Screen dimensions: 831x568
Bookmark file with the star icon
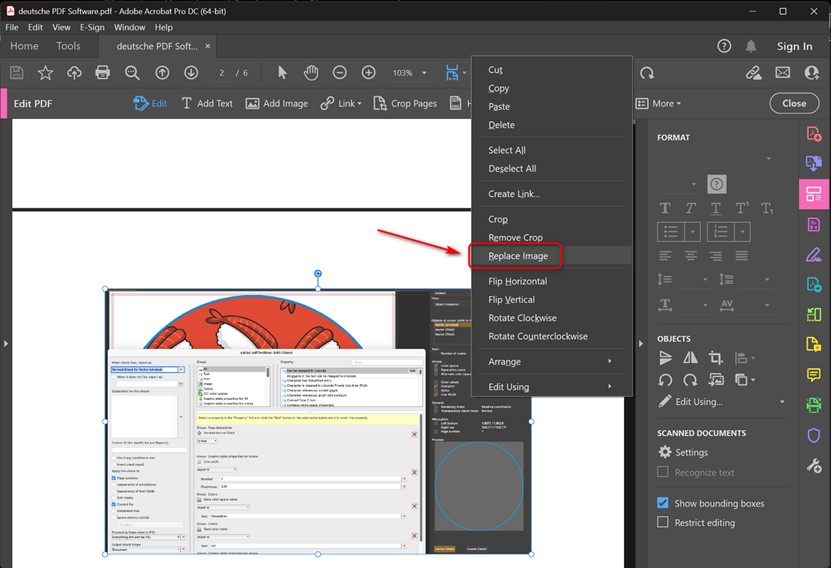(x=45, y=73)
